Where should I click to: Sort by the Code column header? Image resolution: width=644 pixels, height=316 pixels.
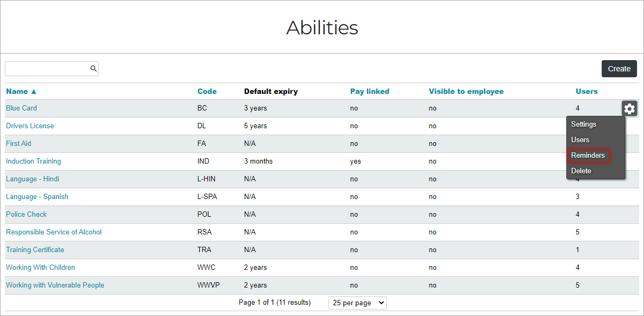[207, 91]
